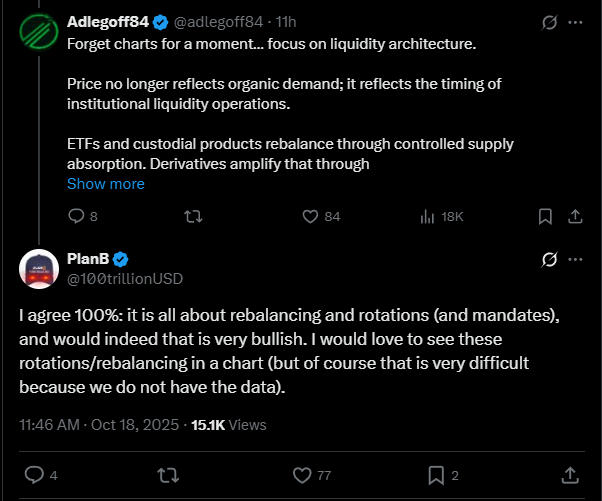Open the three-dot menu on PlanB post
The width and height of the screenshot is (602, 501).
point(575,260)
